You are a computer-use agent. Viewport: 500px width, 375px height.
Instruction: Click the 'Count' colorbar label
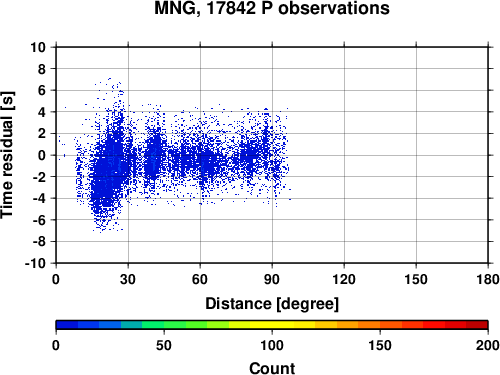[272, 368]
